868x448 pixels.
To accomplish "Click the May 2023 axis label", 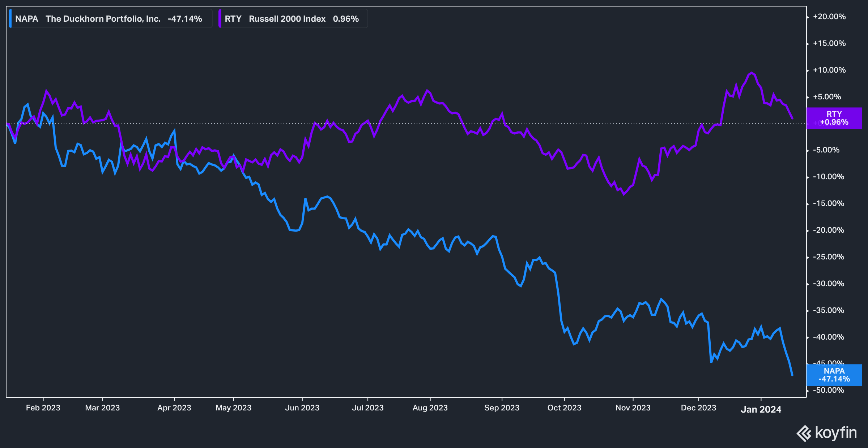I will (234, 408).
